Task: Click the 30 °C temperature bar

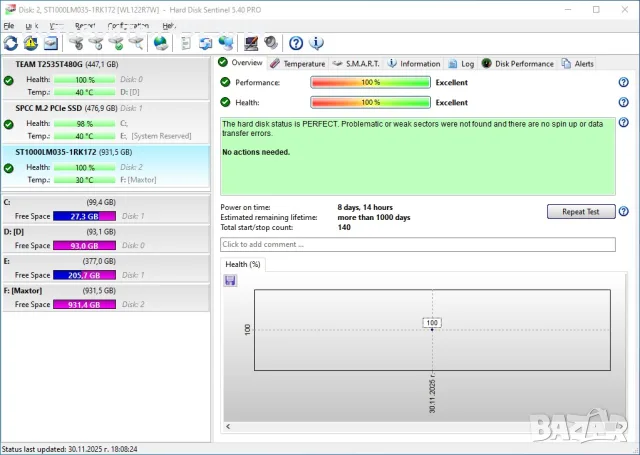Action: [x=84, y=180]
